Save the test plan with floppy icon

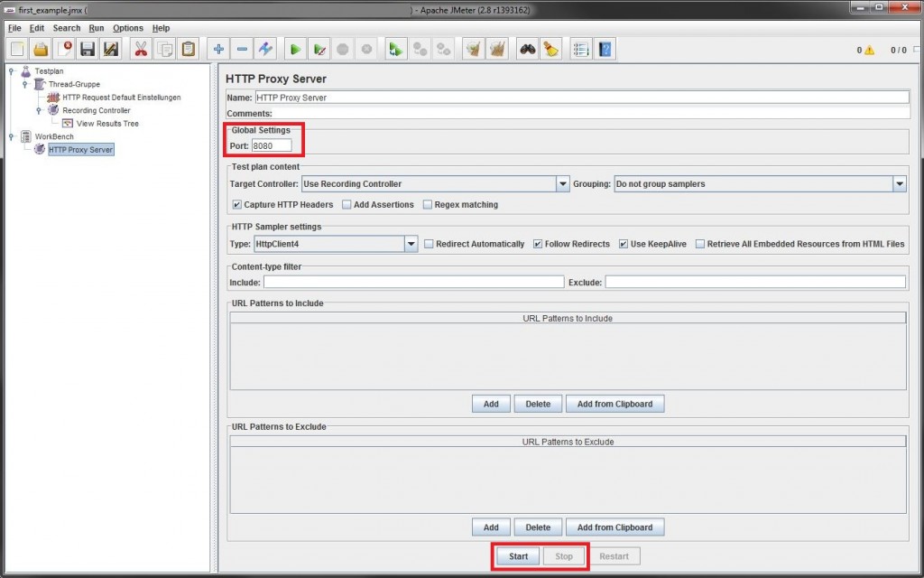pyautogui.click(x=88, y=49)
